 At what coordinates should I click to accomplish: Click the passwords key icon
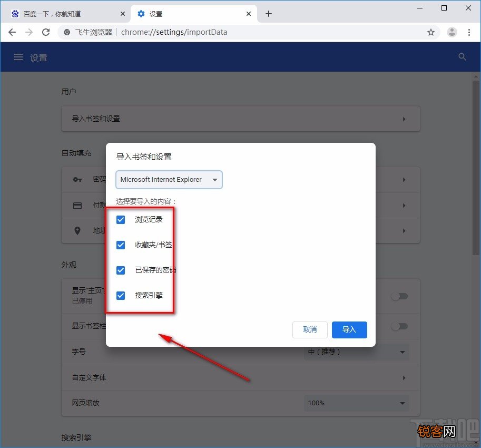click(77, 180)
